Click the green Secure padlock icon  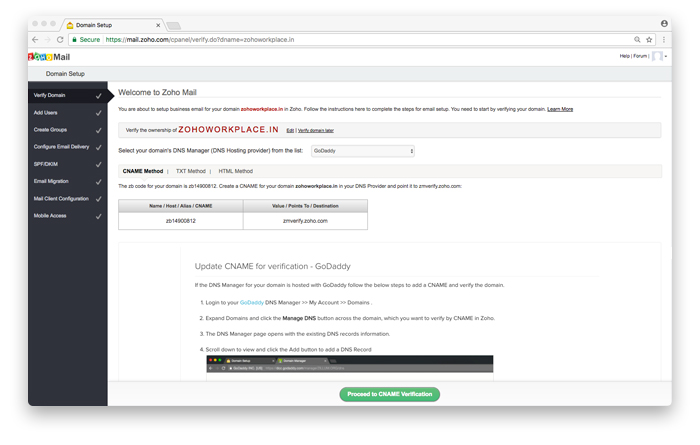pos(75,40)
